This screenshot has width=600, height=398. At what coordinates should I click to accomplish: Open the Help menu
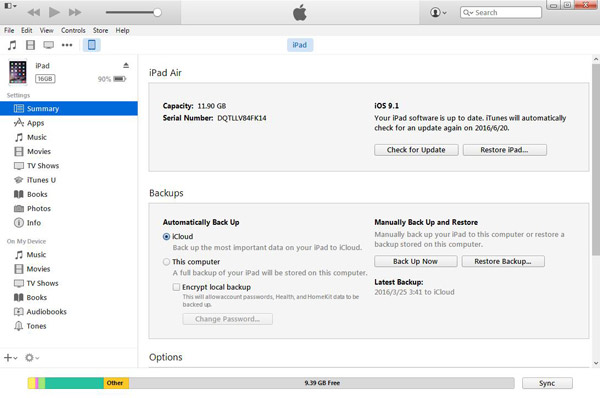(x=122, y=30)
